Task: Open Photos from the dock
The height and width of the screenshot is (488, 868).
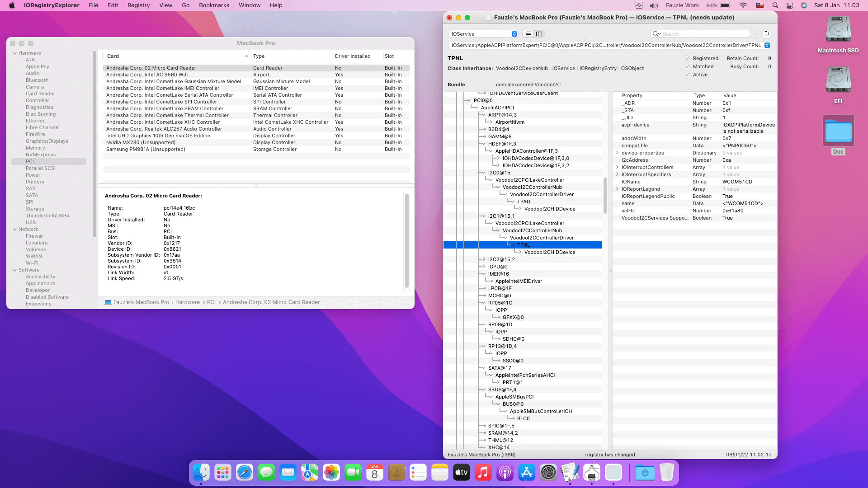Action: pos(331,473)
